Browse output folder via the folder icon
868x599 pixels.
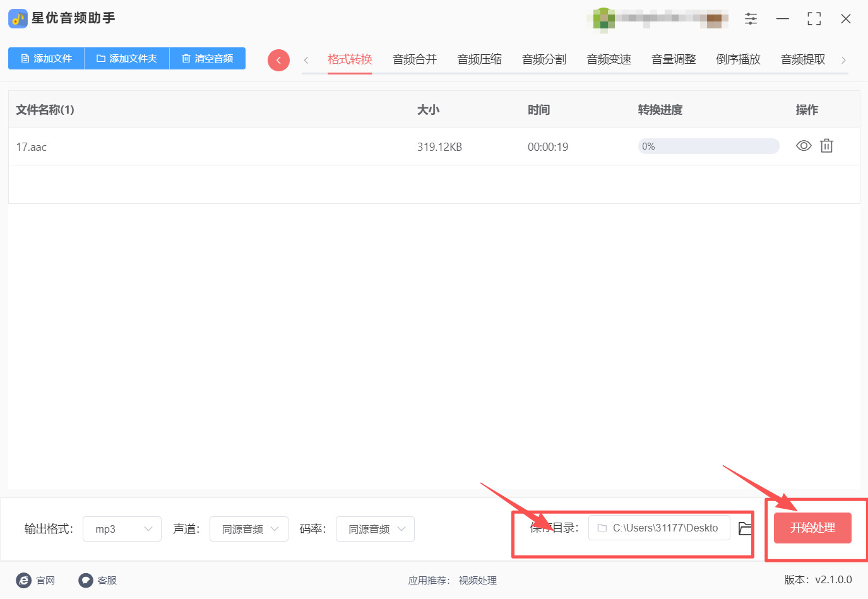pos(746,528)
